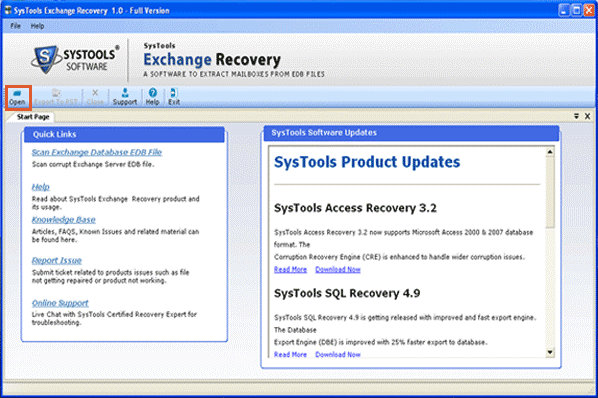Open the Help quick link
This screenshot has height=398, width=598.
(40, 187)
